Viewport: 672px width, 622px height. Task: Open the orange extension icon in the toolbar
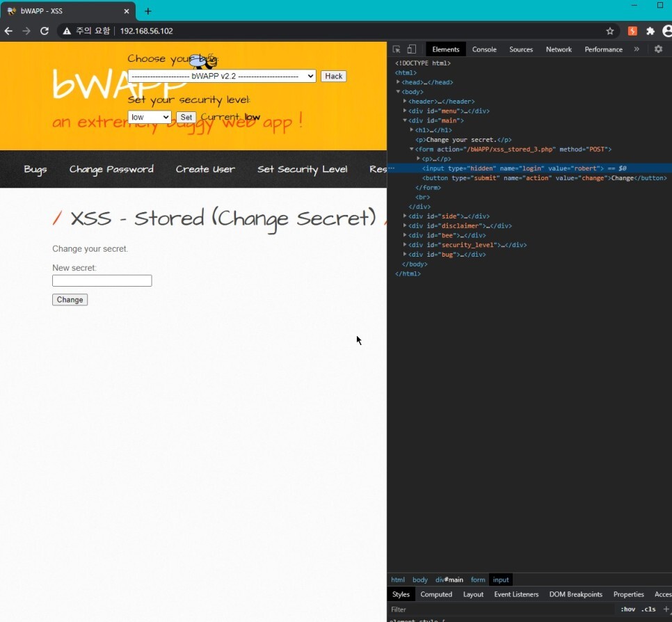[x=632, y=31]
